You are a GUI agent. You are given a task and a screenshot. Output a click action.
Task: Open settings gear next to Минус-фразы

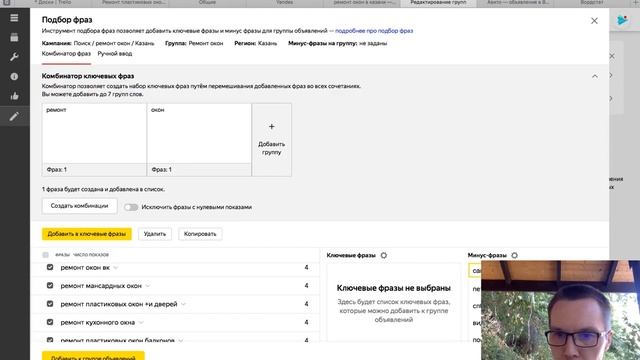coord(514,255)
